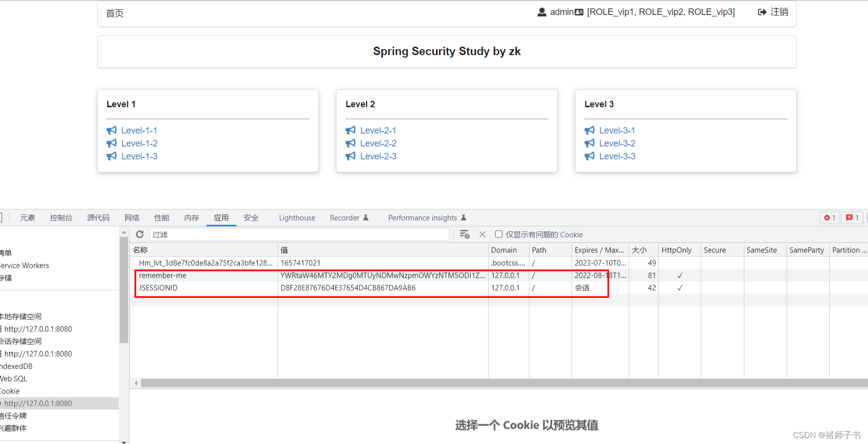Select the JSESSIONID cookie row
Screen dimensions: 868x444
499,288
